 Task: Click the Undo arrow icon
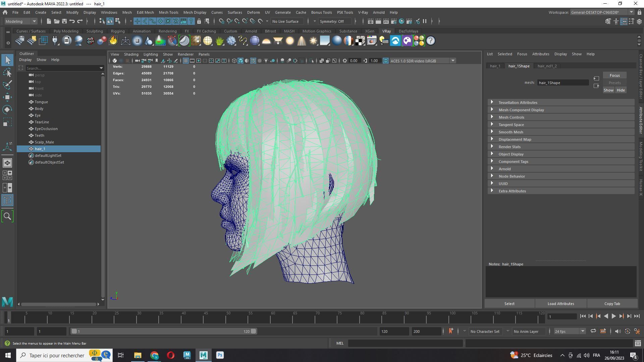pos(72,21)
